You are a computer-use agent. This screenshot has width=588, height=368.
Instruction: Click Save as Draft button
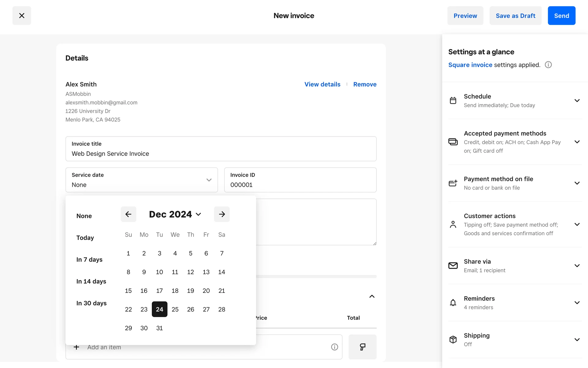(x=515, y=16)
